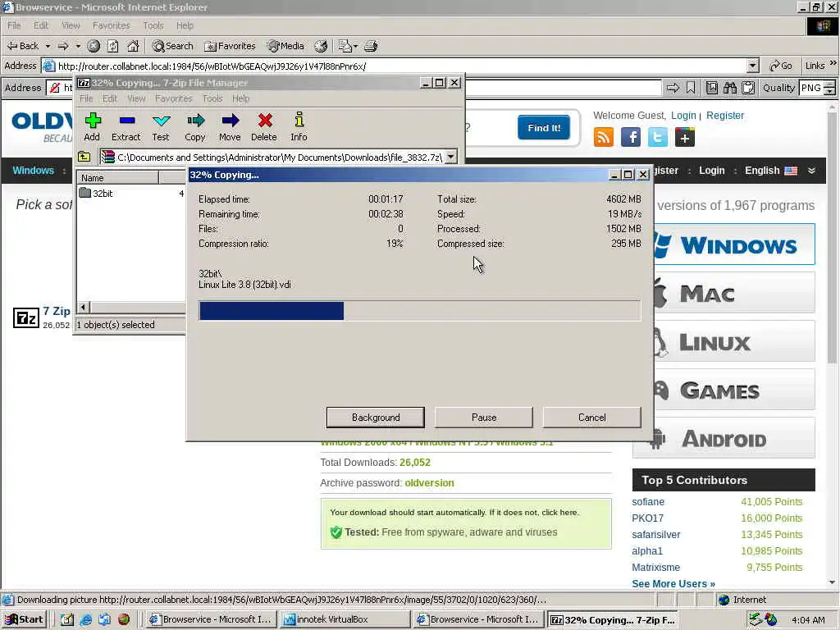Cancel the copying operation
This screenshot has height=630, width=840.
coord(592,418)
